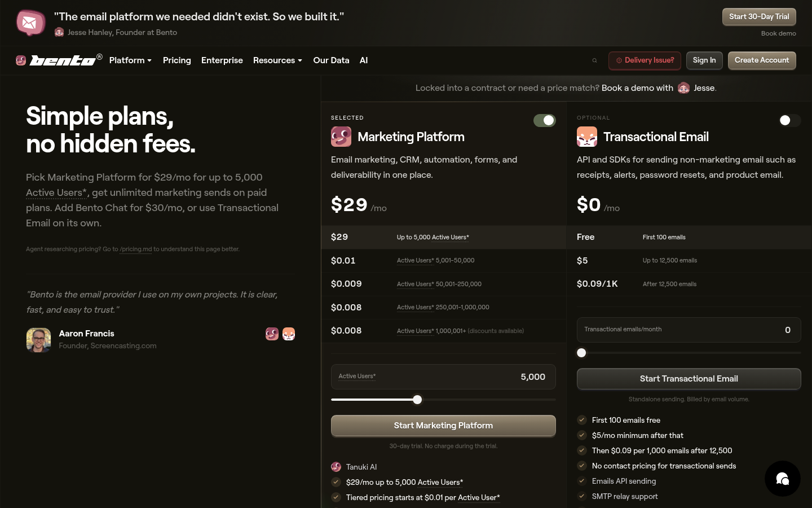Click the Marketing Platform mascot icon
The height and width of the screenshot is (508, 812).
pos(341,137)
